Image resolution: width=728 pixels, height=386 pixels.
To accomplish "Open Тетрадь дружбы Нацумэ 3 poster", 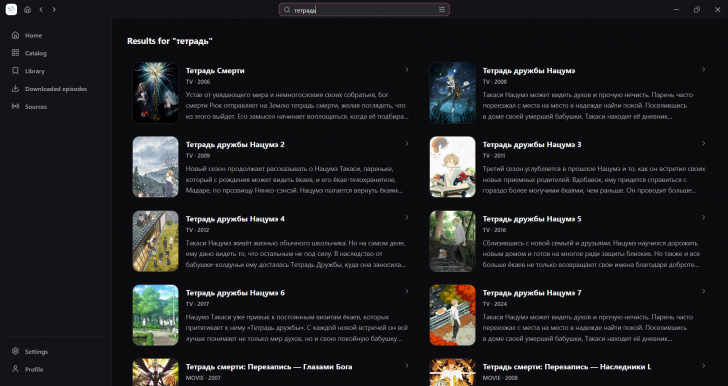I will coord(453,167).
